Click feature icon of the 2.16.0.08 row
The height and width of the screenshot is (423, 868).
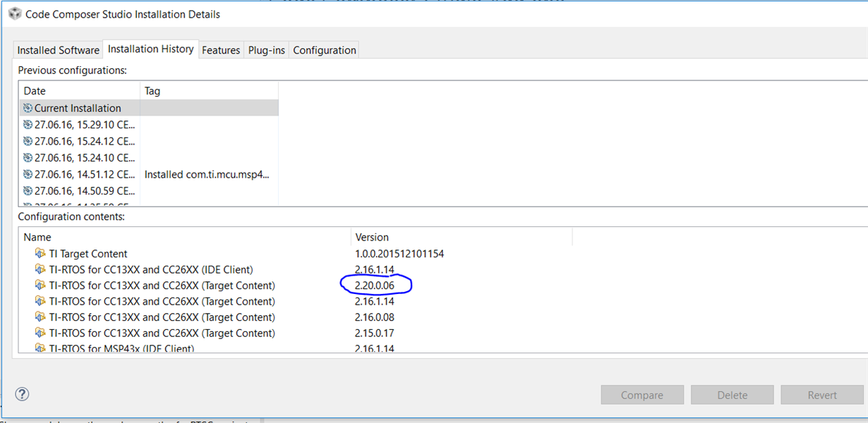[x=41, y=317]
